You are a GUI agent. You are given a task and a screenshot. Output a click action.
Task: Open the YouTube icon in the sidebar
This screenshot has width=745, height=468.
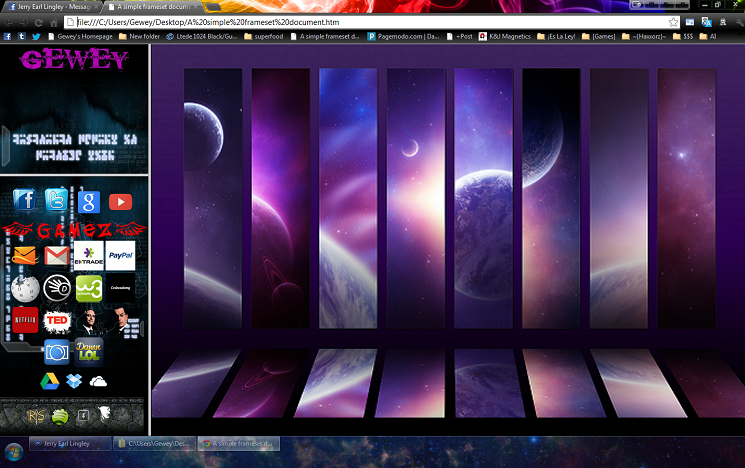click(121, 202)
